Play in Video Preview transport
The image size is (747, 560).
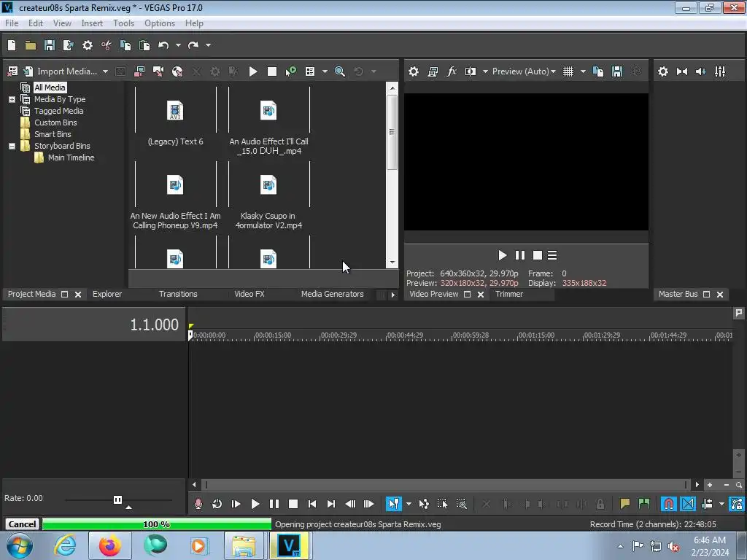point(502,256)
